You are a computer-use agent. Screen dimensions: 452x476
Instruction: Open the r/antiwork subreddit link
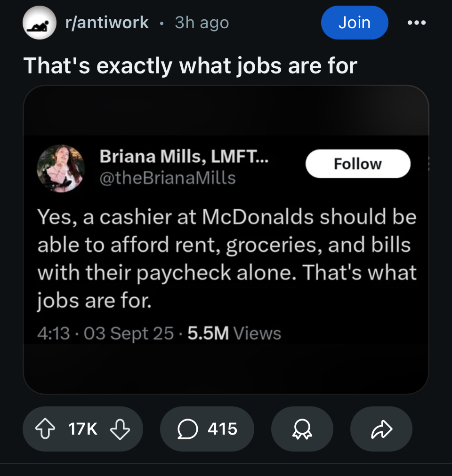pos(107,23)
